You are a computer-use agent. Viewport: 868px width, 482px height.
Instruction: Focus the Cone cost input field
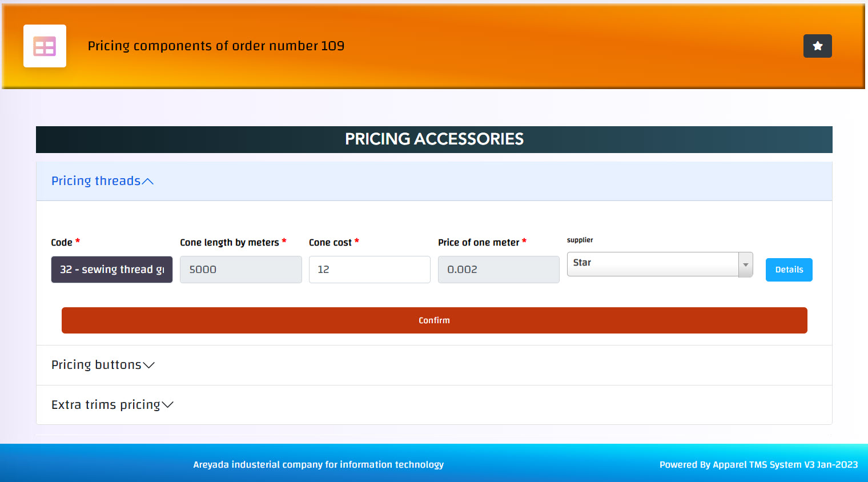369,270
